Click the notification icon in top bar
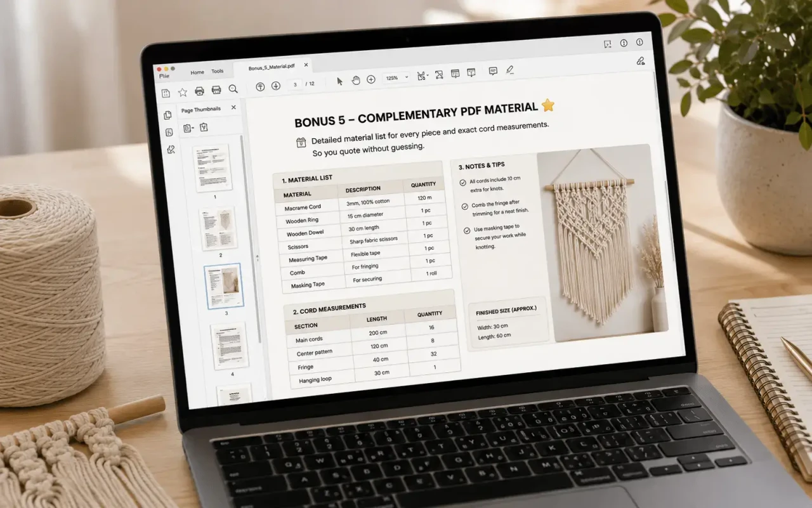812x508 pixels. coord(608,44)
